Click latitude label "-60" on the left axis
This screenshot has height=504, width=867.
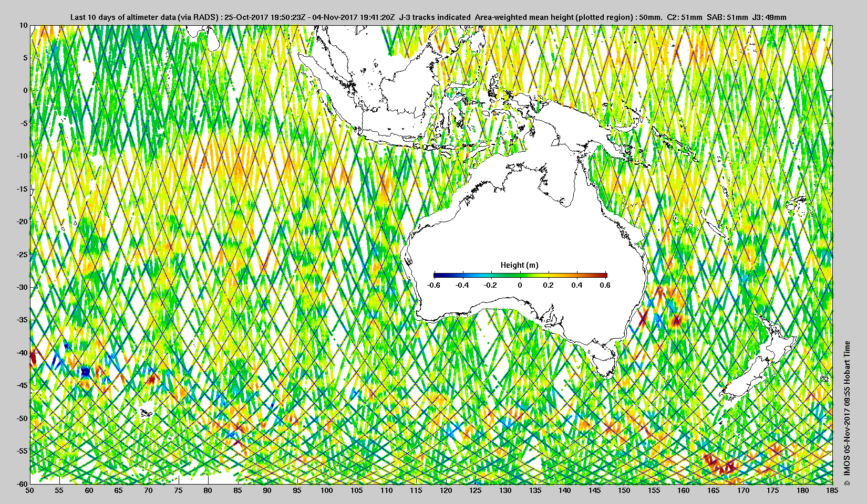click(22, 484)
